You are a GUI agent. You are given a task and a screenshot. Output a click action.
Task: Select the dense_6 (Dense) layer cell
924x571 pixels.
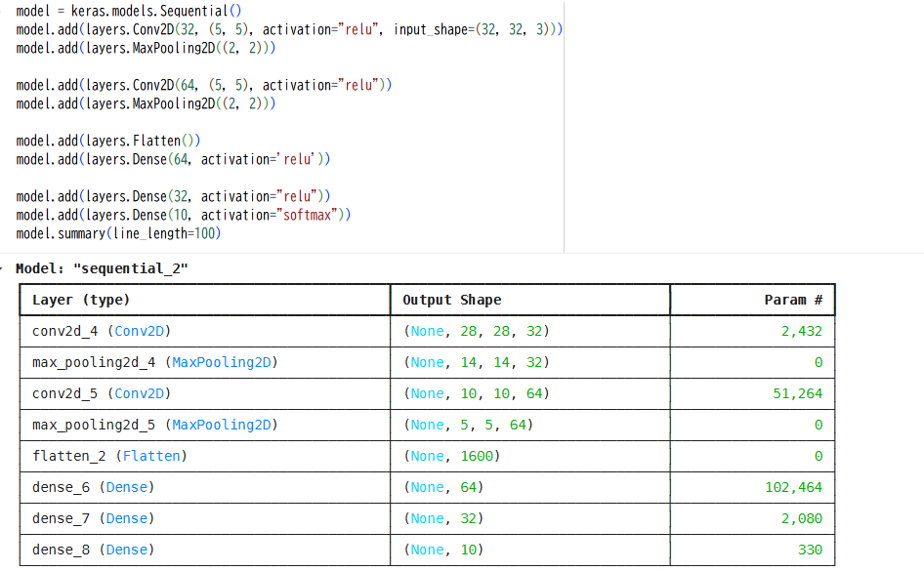coord(93,487)
